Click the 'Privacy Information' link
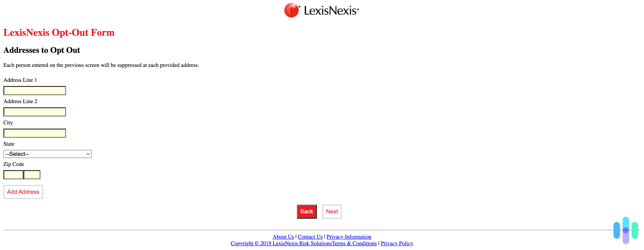This screenshot has height=250, width=644. (348, 236)
